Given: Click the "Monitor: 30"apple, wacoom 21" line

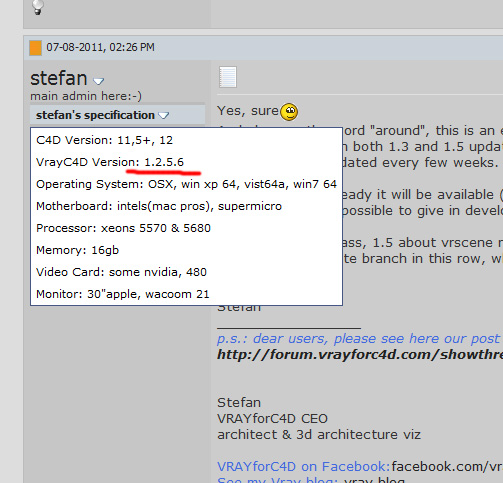Looking at the screenshot, I should [x=123, y=294].
